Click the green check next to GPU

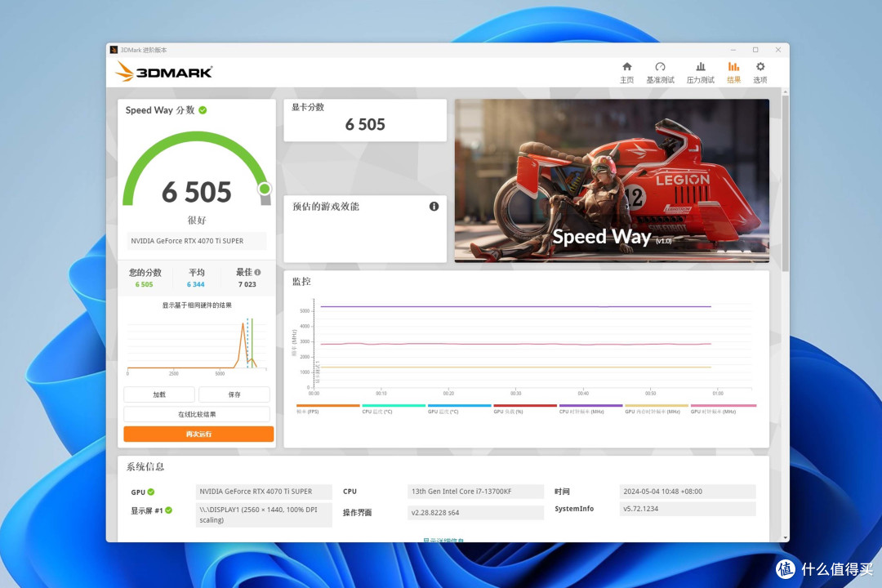coord(151,492)
